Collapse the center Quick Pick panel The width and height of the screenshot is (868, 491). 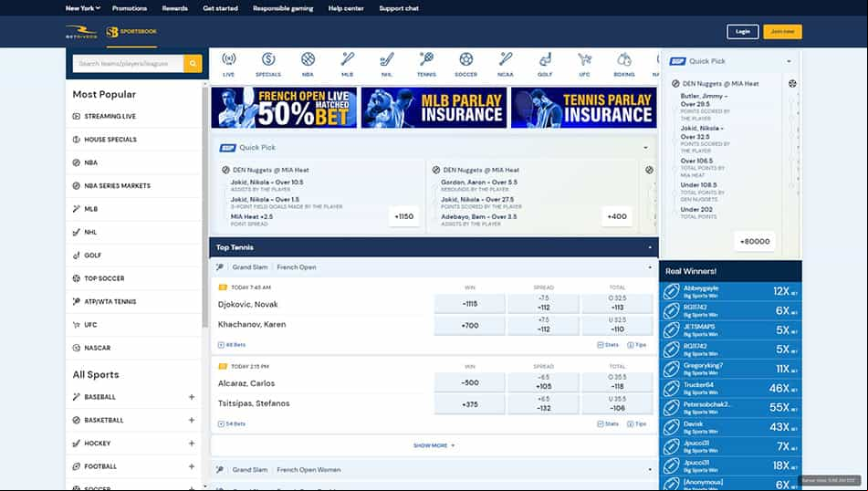point(645,148)
